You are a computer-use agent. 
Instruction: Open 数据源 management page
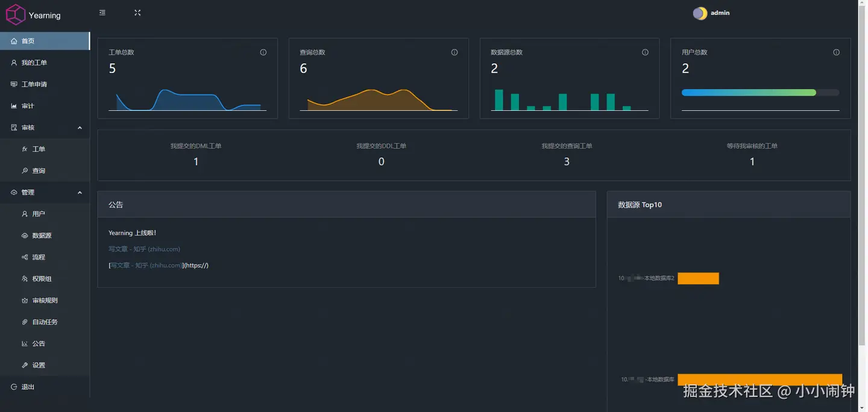45,236
